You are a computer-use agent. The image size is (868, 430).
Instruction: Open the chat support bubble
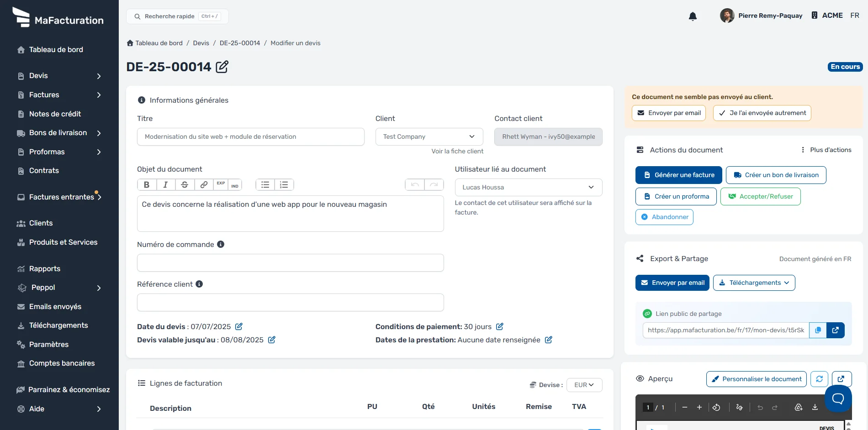point(838,399)
